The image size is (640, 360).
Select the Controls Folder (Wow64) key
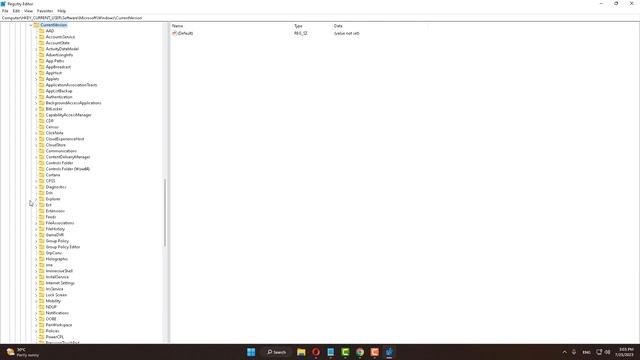point(68,169)
